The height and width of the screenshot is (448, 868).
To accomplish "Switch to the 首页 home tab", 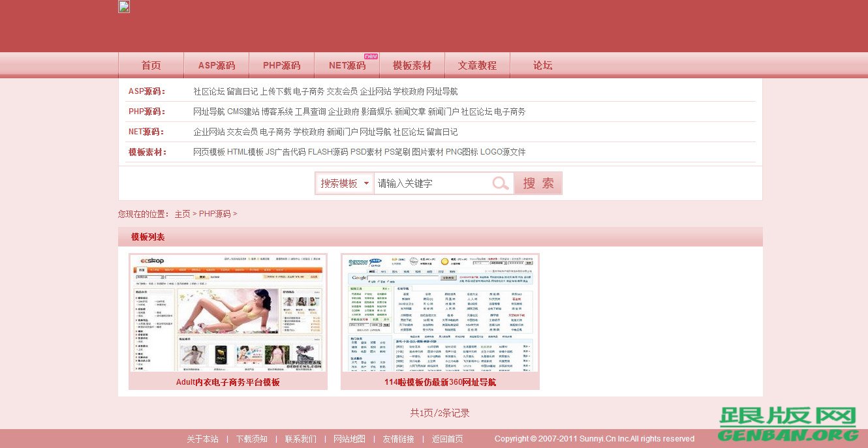I will click(151, 65).
